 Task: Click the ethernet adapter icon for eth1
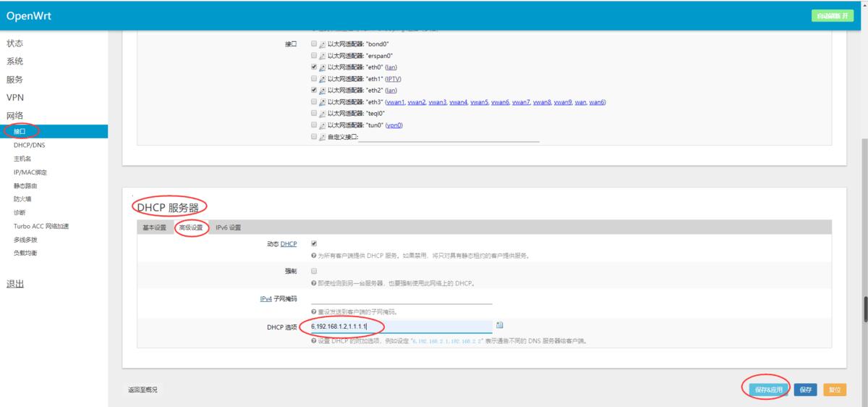coord(323,79)
